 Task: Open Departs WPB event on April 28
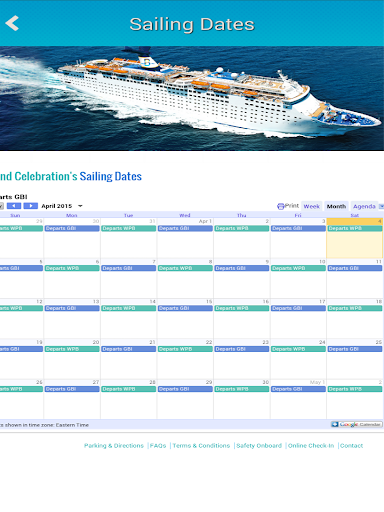129,389
